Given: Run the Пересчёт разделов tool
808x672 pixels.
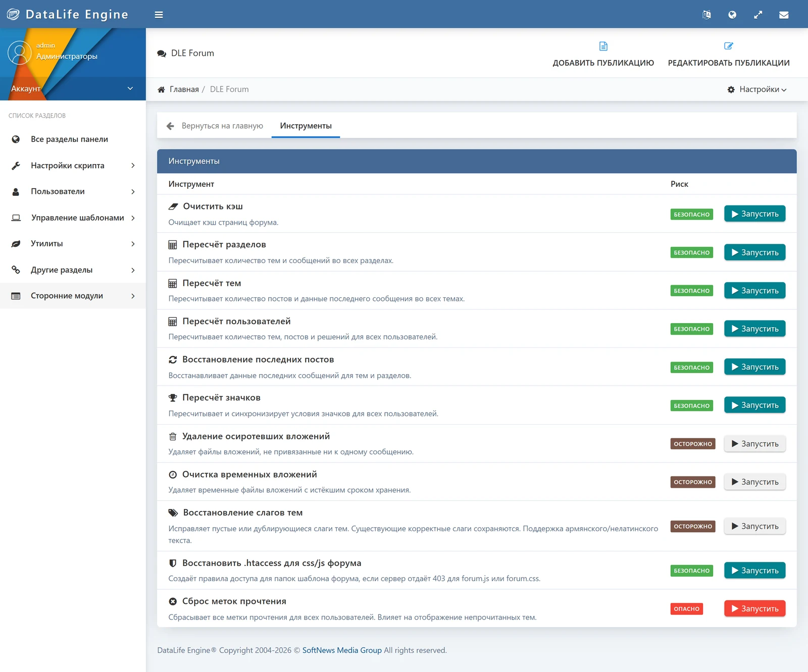Looking at the screenshot, I should (x=754, y=252).
